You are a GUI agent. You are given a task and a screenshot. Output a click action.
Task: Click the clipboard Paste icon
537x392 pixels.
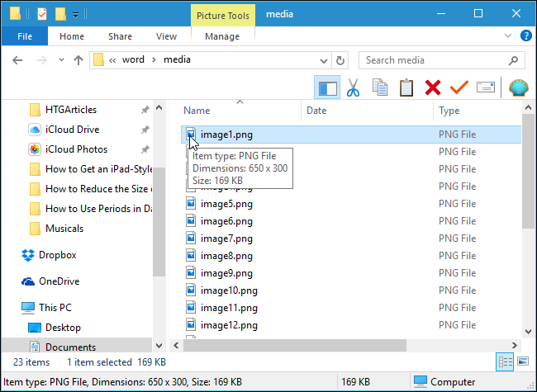click(x=406, y=87)
